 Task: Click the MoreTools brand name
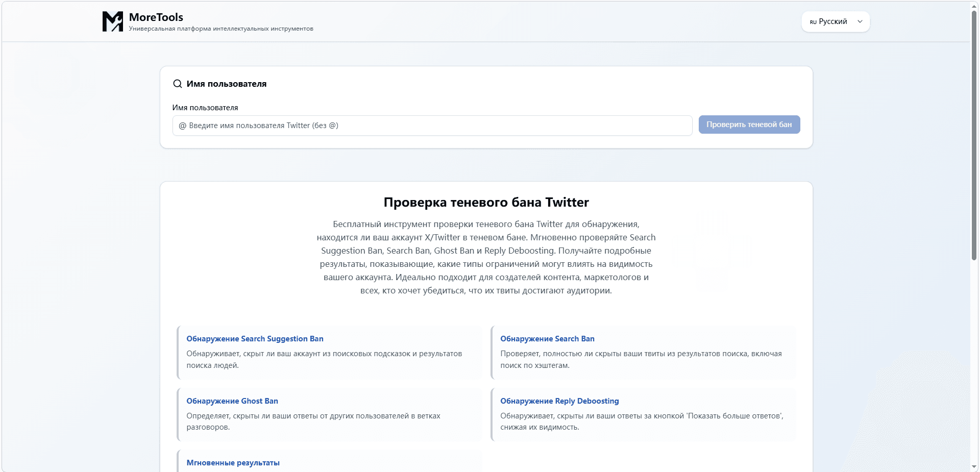156,17
